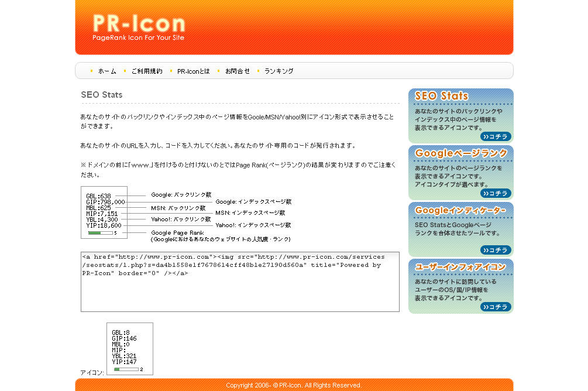The width and height of the screenshot is (588, 391).
Task: Go to the PR-Iconとは page
Action: point(193,71)
